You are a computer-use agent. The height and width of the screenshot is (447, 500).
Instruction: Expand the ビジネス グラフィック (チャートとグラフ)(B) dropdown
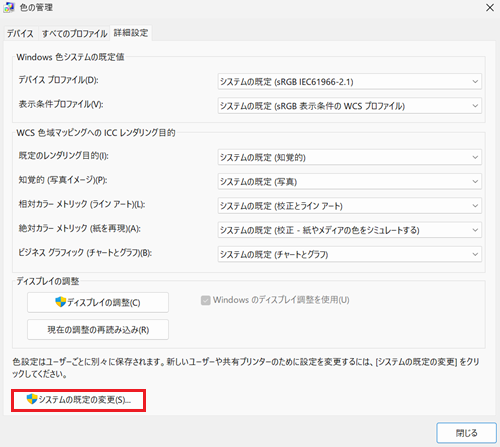(x=350, y=254)
